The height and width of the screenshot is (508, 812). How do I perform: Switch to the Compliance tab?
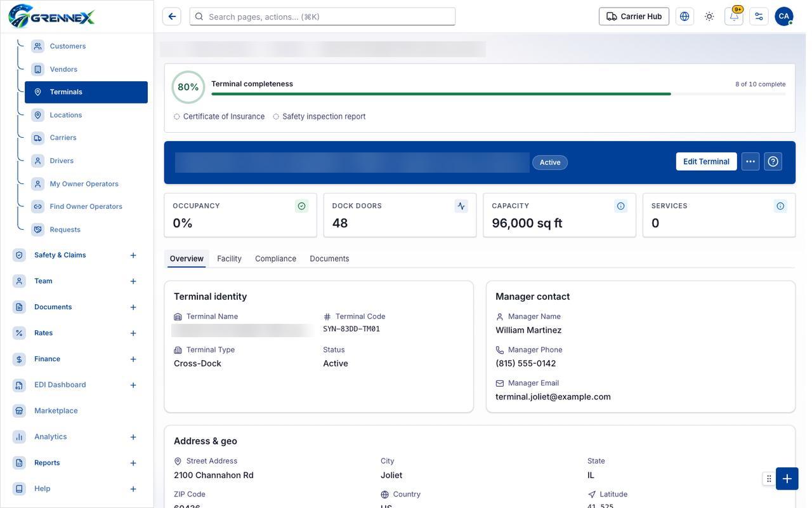coord(275,258)
